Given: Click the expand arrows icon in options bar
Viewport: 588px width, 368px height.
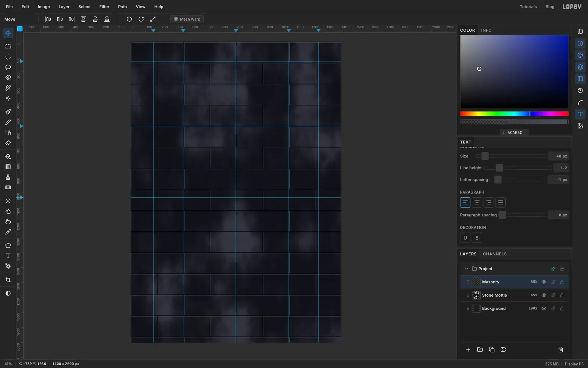Looking at the screenshot, I should point(153,19).
